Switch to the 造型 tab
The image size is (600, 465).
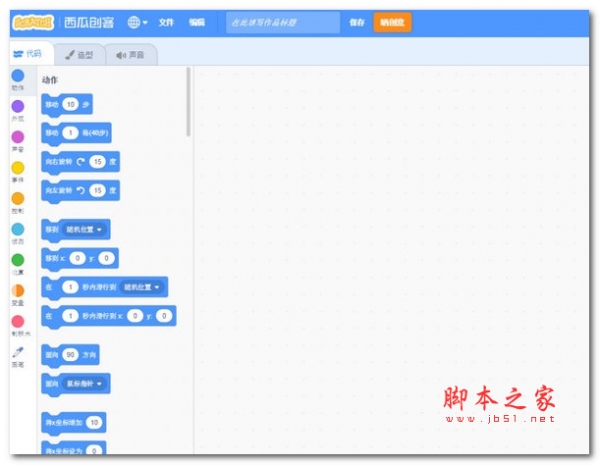coord(79,55)
